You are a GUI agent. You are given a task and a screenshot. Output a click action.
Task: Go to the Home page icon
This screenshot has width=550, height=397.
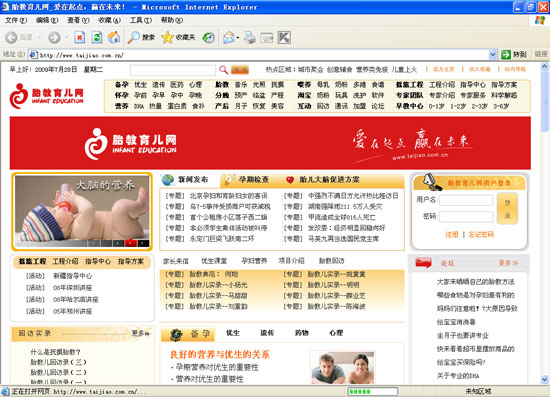tap(114, 37)
